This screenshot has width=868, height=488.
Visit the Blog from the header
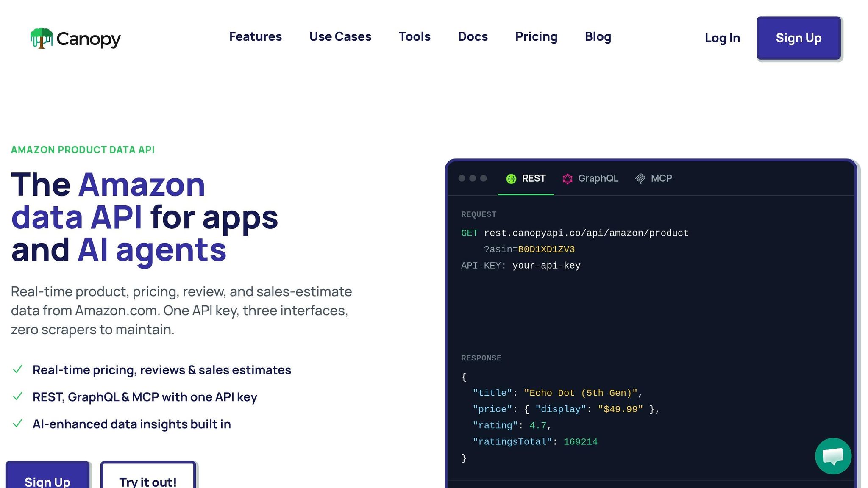pyautogui.click(x=598, y=37)
